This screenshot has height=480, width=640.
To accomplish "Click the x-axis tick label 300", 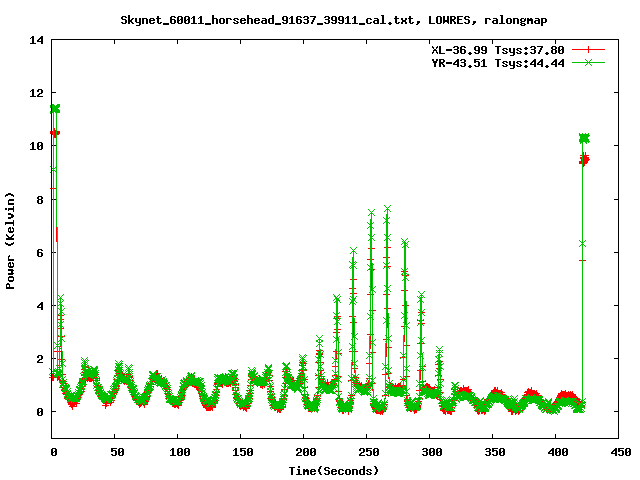I will (x=431, y=452).
